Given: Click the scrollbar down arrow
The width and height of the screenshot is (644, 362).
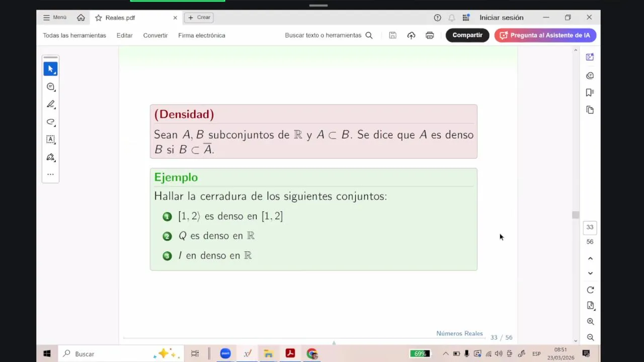Looking at the screenshot, I should coord(576,341).
